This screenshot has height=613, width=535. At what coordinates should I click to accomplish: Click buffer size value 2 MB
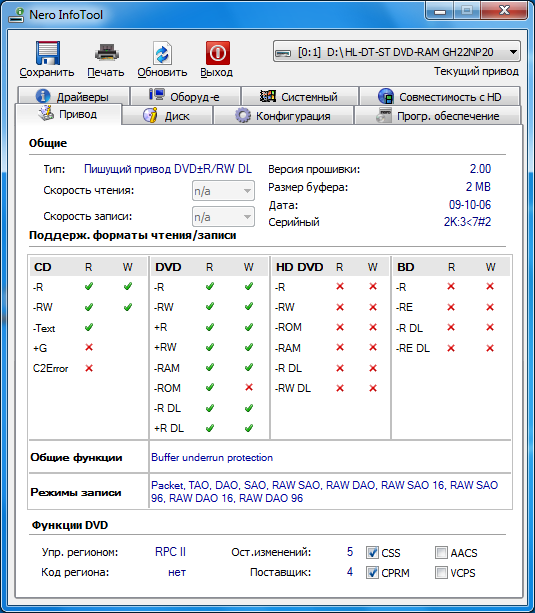478,187
